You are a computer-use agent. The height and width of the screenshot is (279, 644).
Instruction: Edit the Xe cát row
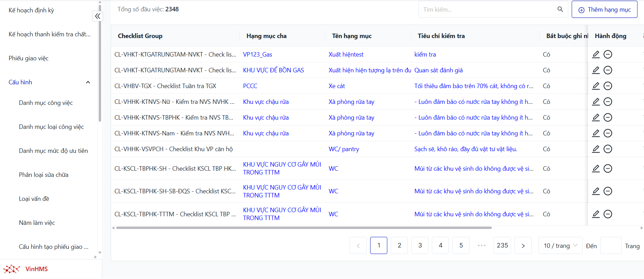click(596, 86)
